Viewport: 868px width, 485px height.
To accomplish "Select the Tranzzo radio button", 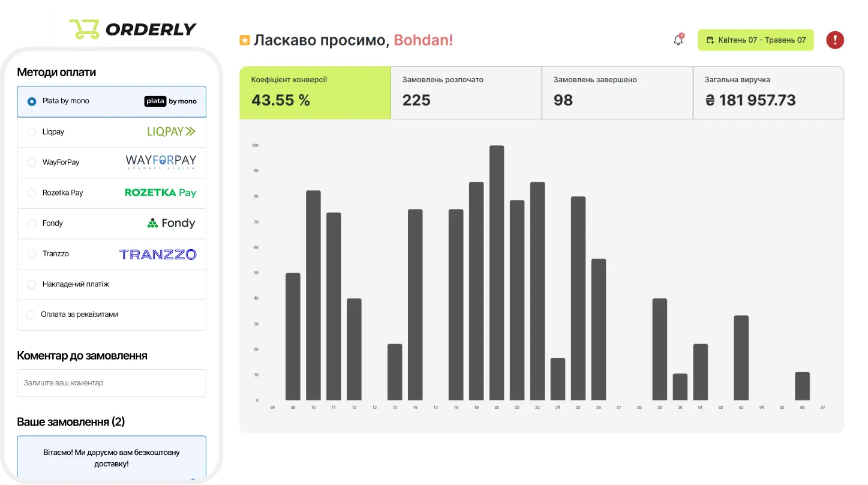I will [x=32, y=254].
